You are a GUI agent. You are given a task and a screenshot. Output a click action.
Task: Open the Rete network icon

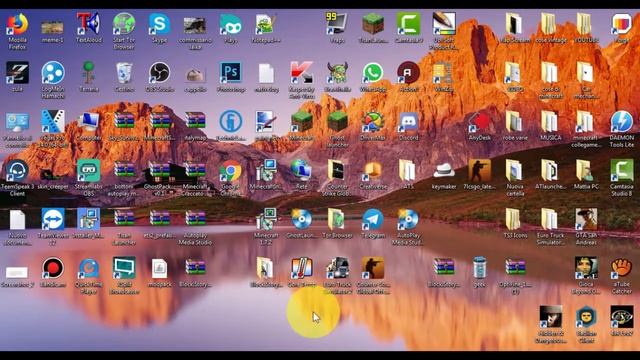(x=301, y=171)
